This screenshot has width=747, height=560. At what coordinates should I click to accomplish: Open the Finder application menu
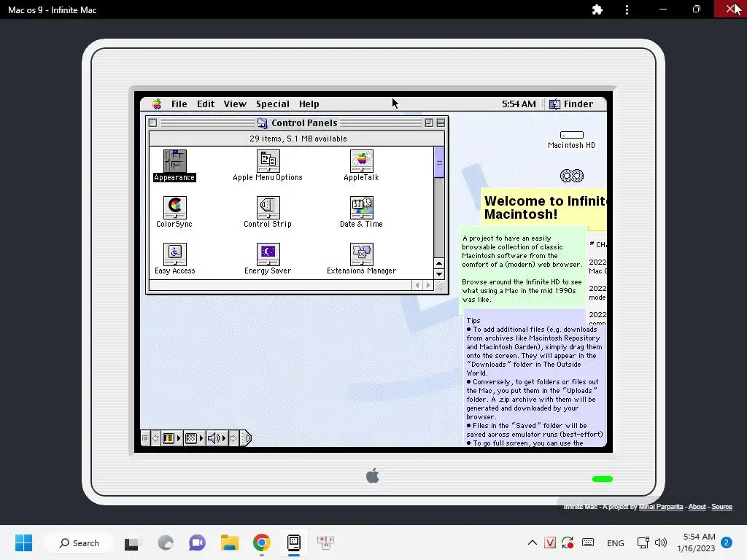click(571, 104)
